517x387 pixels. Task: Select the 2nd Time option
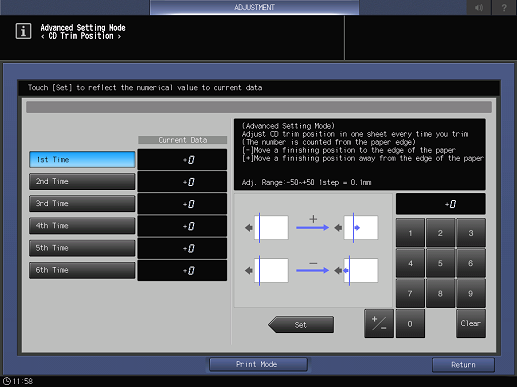82,181
